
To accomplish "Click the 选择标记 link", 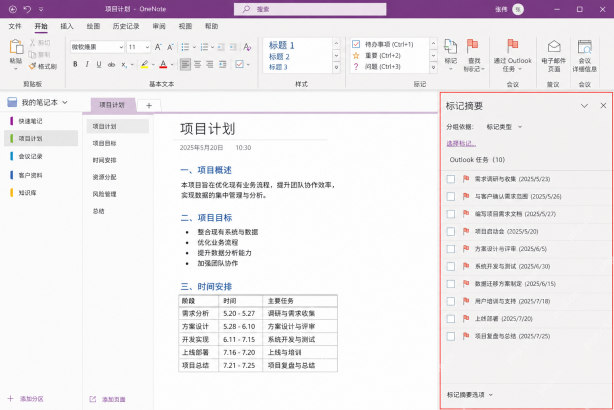I will [461, 143].
